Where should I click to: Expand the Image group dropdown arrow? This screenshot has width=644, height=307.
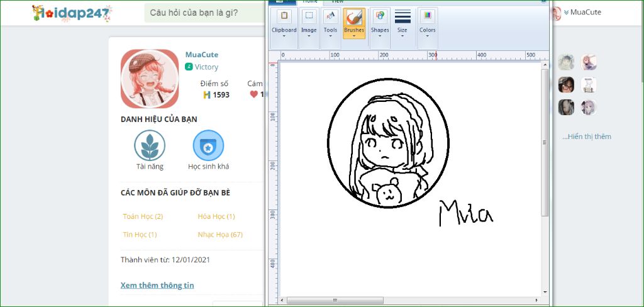(x=309, y=36)
